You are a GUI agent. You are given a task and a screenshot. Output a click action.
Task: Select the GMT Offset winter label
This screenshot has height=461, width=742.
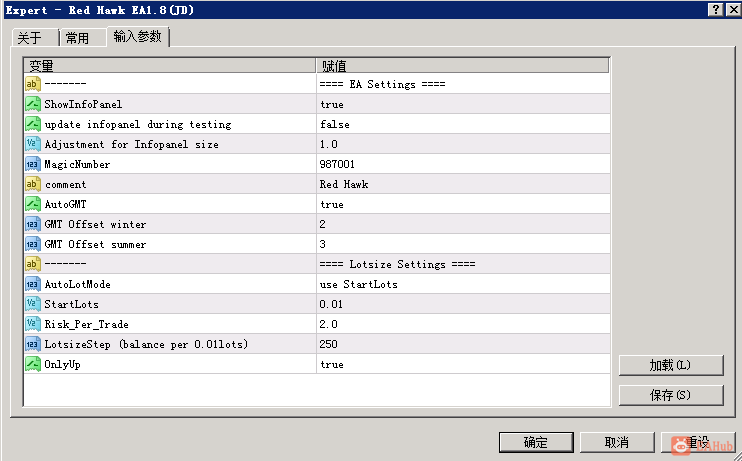[x=95, y=224]
